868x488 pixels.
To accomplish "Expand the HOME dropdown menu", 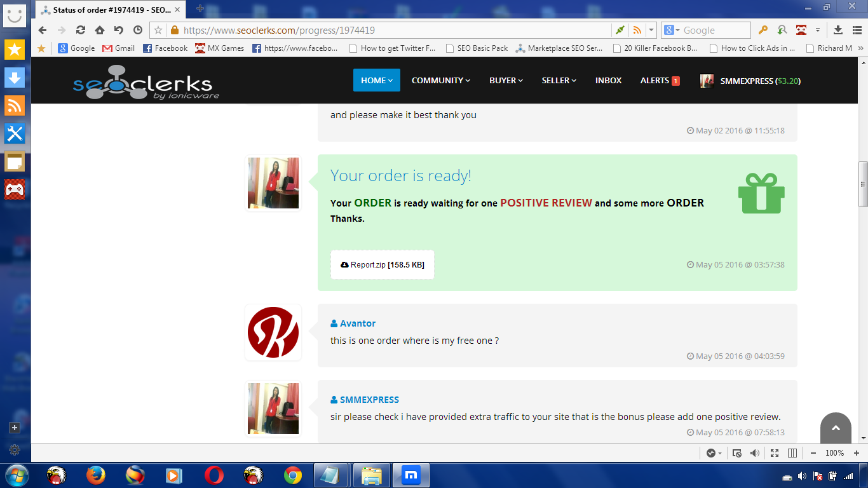I will point(377,80).
